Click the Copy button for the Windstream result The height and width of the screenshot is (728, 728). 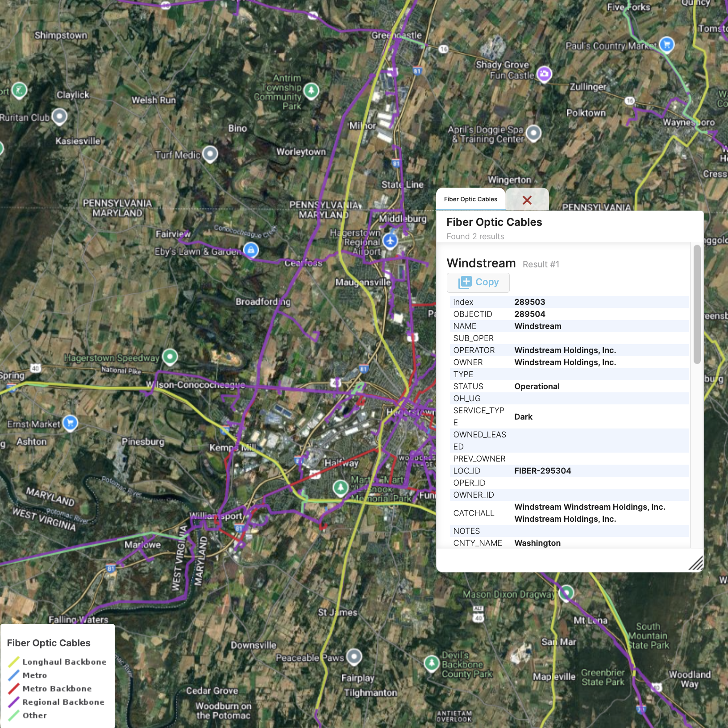[478, 282]
